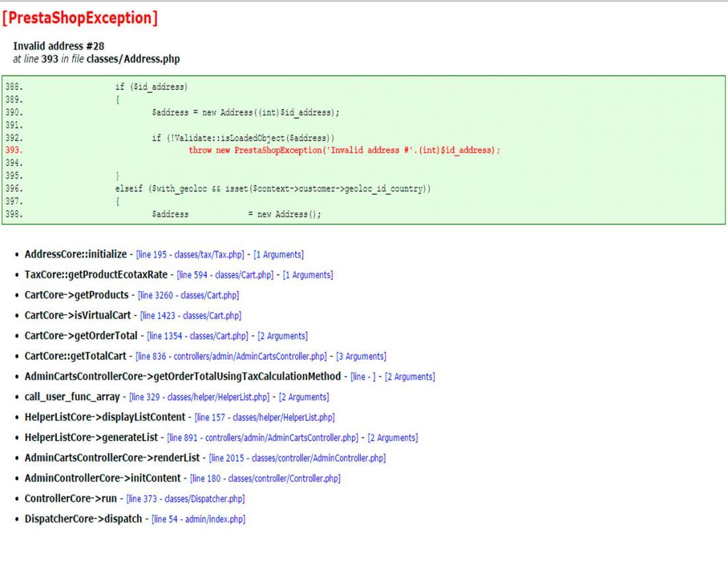The image size is (728, 582).
Task: Click 'AdminCartsControllerCore->getOrderTotalUsingTaxCalculationMethod' stack entry
Action: [x=183, y=377]
